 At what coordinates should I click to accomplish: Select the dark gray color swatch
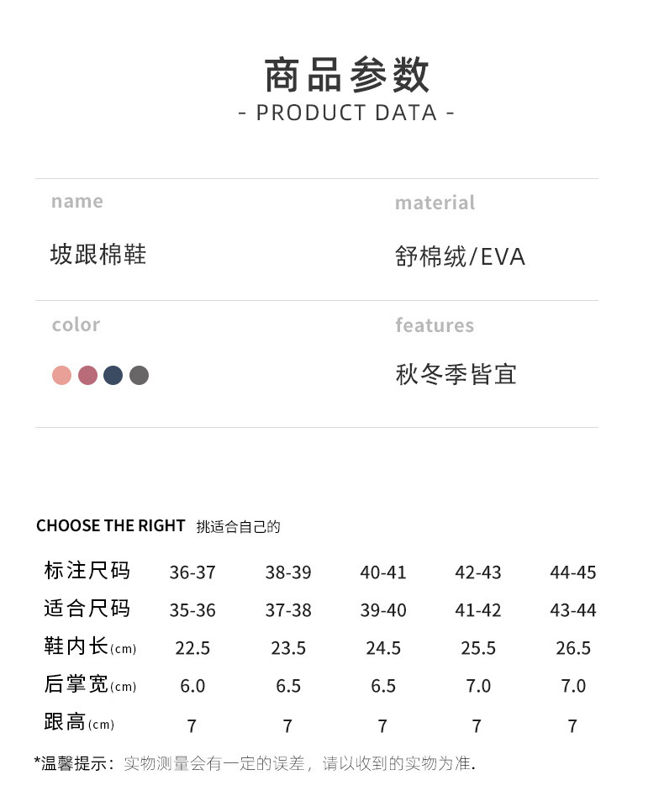click(140, 376)
